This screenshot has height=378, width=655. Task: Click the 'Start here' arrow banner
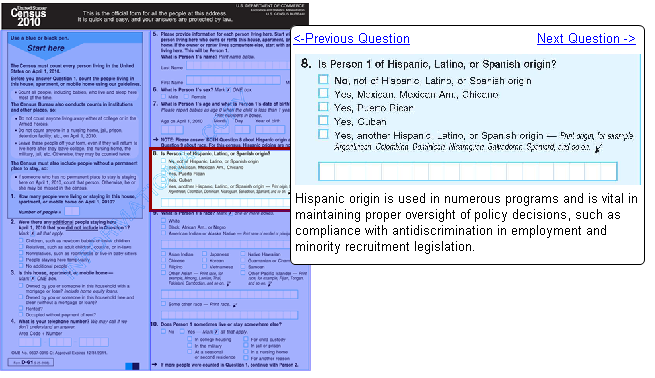tap(46, 48)
